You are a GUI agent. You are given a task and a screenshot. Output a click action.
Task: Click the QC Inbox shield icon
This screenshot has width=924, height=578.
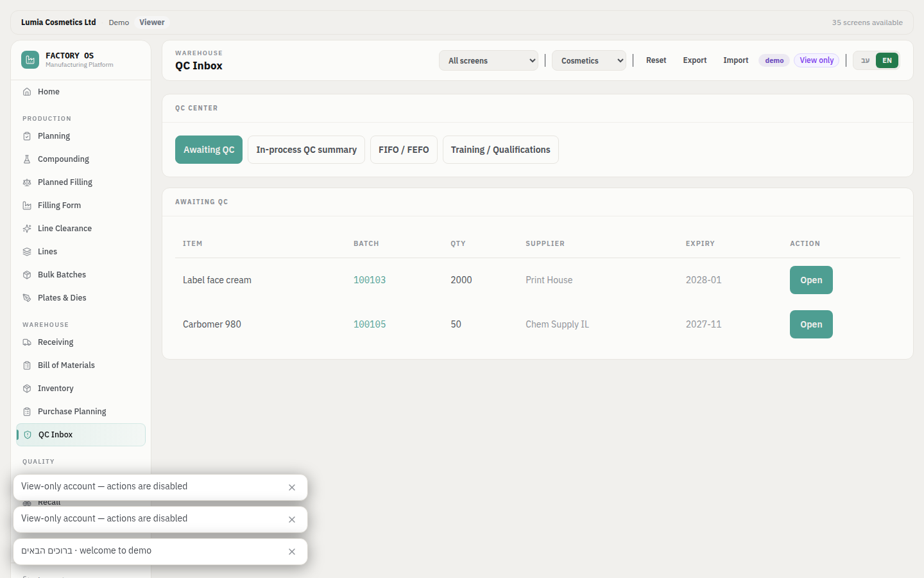click(28, 435)
